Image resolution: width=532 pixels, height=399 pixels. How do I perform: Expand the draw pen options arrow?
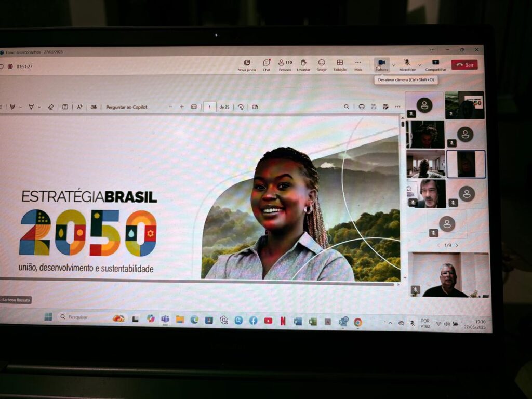(39, 107)
